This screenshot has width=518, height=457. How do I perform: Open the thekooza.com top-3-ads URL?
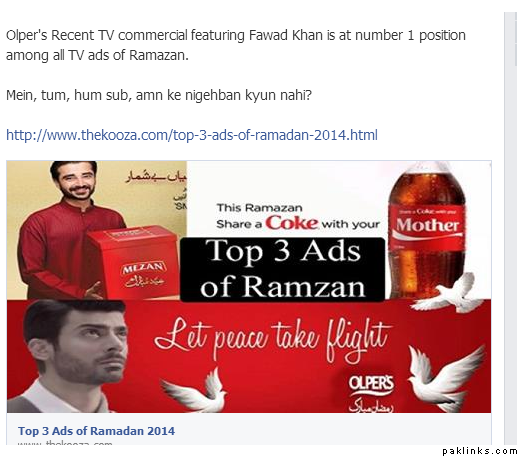click(x=192, y=135)
